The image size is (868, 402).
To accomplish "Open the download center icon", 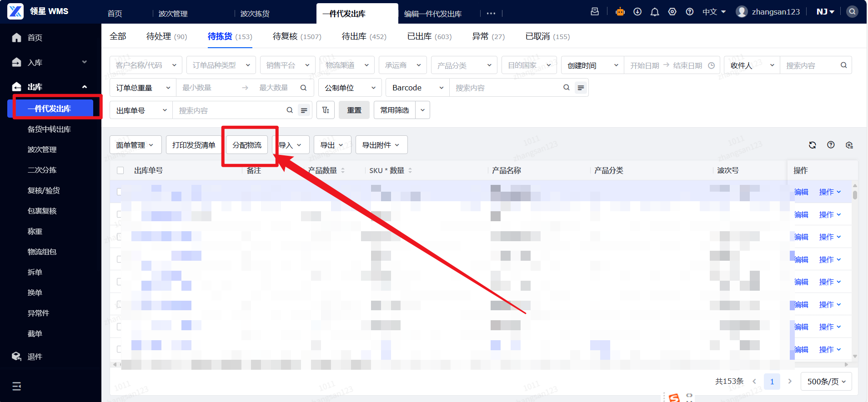I will (637, 12).
